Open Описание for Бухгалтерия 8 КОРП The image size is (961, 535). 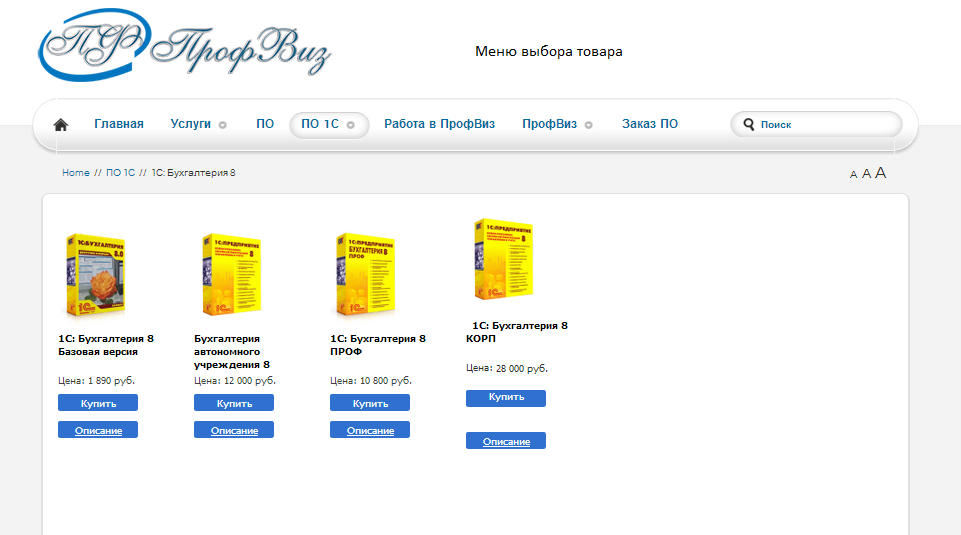(x=506, y=441)
